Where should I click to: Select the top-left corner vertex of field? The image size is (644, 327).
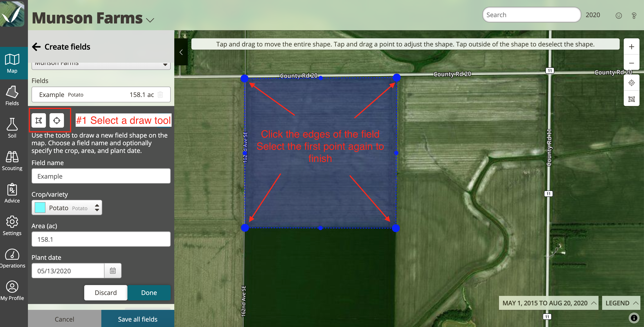(x=245, y=78)
